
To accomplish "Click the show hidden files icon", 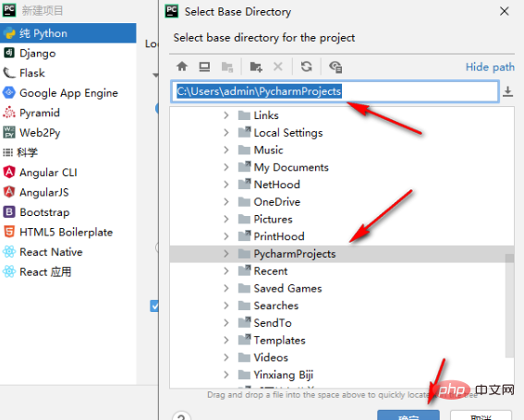I will pos(335,66).
